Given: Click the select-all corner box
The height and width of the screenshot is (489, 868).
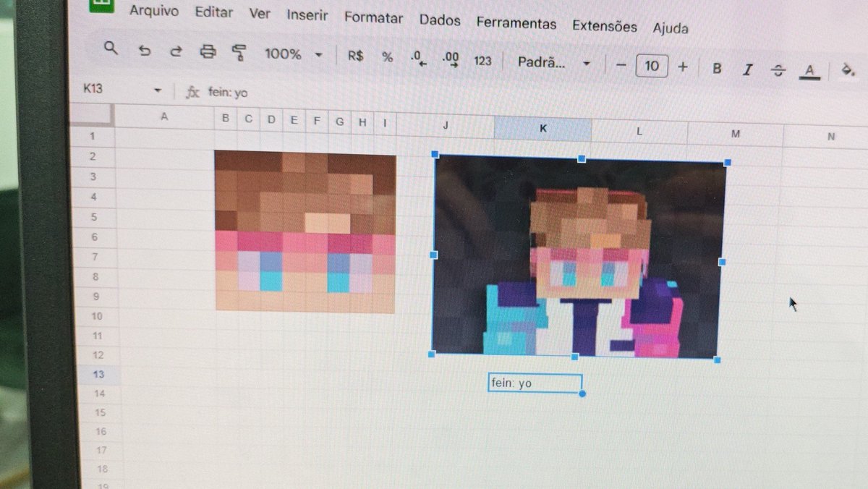Looking at the screenshot, I should click(x=91, y=114).
